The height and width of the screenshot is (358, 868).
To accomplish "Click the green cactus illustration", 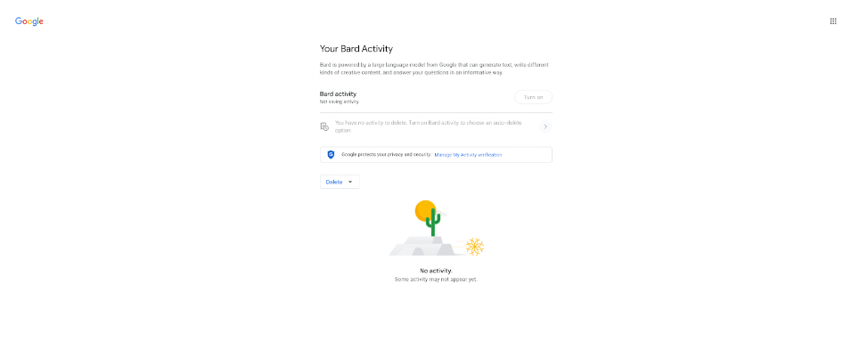I will [433, 222].
